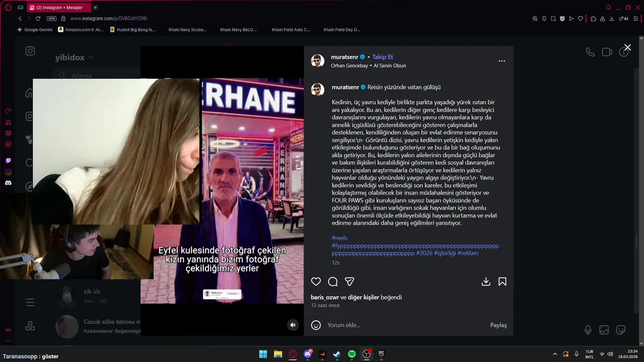The height and width of the screenshot is (362, 644).
Task: Open the zoom magnifier icon in toolbar
Action: [535, 19]
